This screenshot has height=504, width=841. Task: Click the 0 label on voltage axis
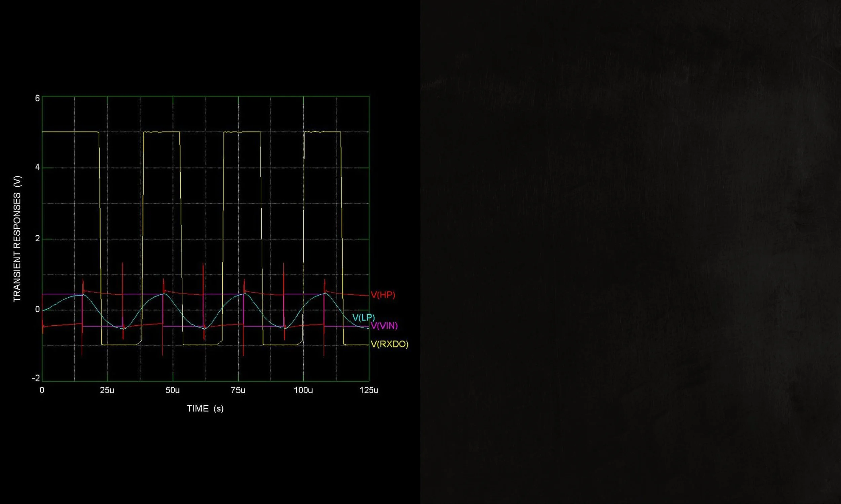click(x=37, y=309)
